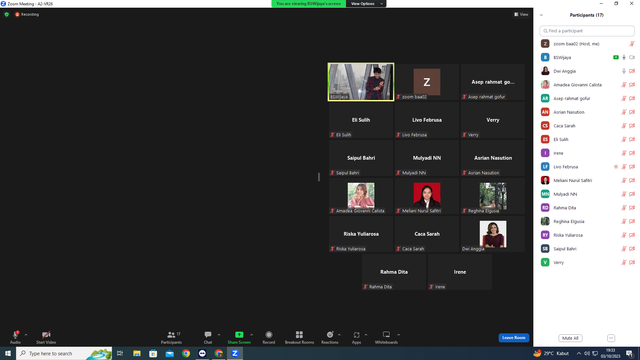Toggle Asep rahmat gofur's muted mic icon
The width and height of the screenshot is (640, 360).
[x=624, y=98]
